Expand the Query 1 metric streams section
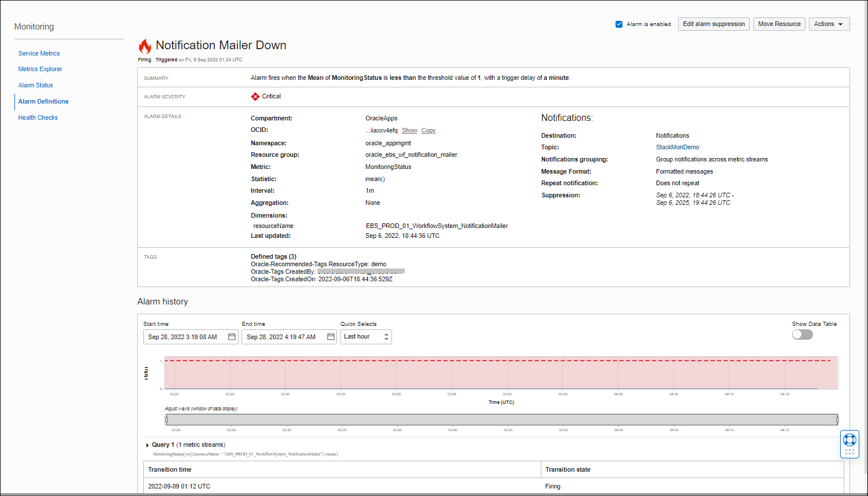The width and height of the screenshot is (868, 496). [148, 444]
